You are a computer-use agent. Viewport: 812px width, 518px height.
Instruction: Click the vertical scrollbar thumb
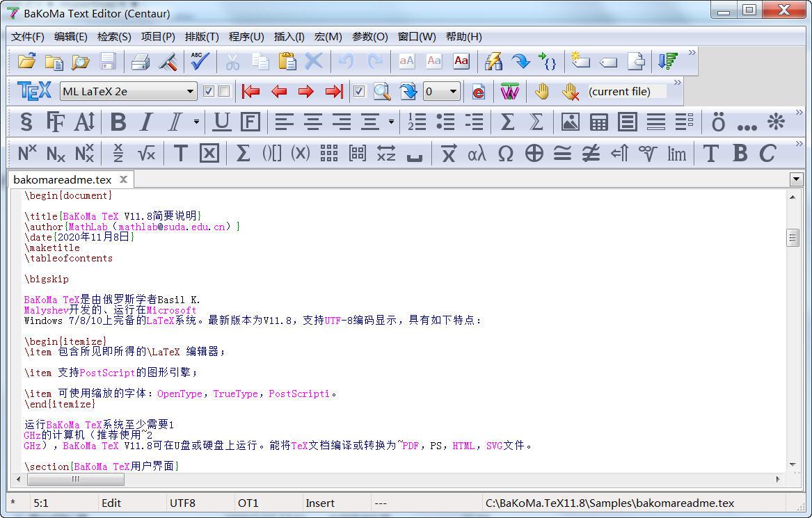coord(793,238)
